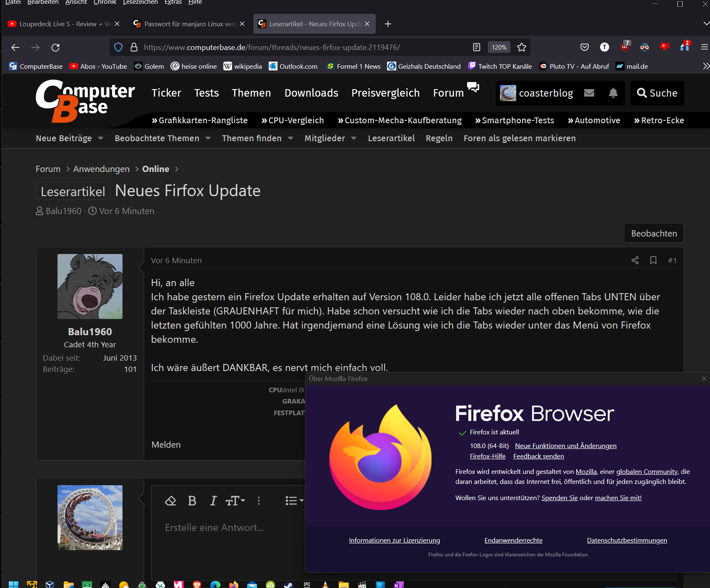This screenshot has height=588, width=710.
Task: Show more bookmarks with double chevron
Action: (x=706, y=66)
